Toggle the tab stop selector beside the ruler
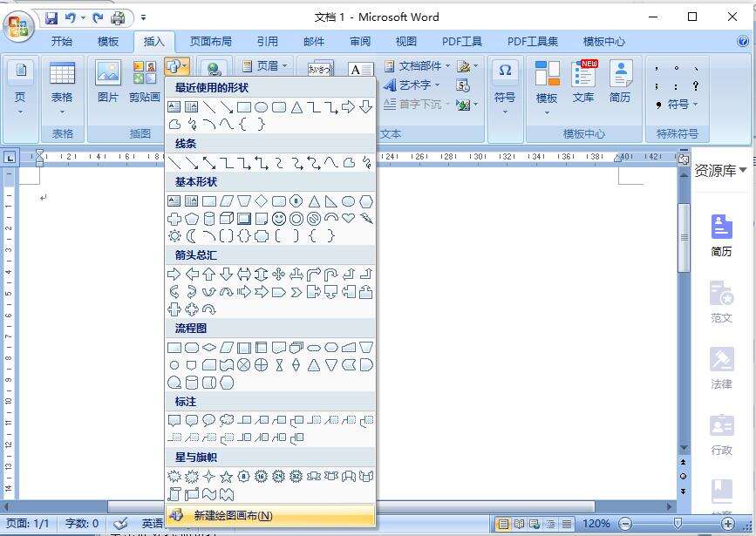The width and height of the screenshot is (756, 536). [x=10, y=157]
